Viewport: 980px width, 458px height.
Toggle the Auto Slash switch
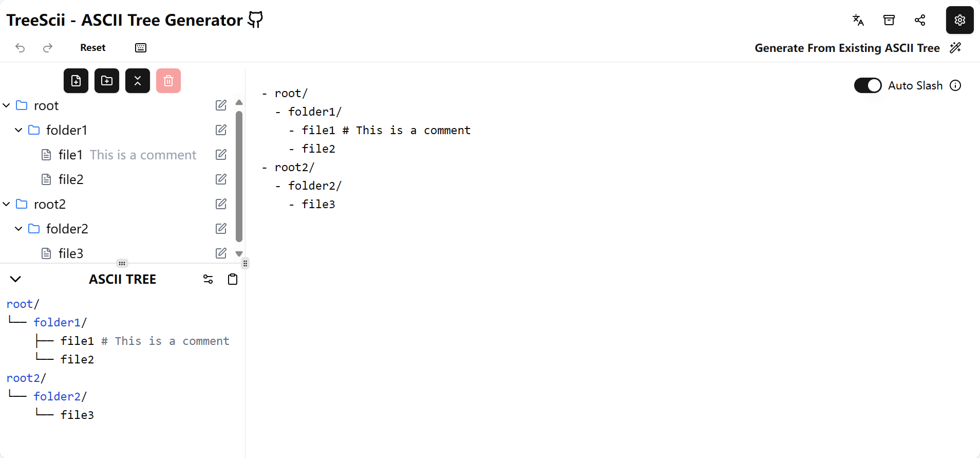pos(868,85)
